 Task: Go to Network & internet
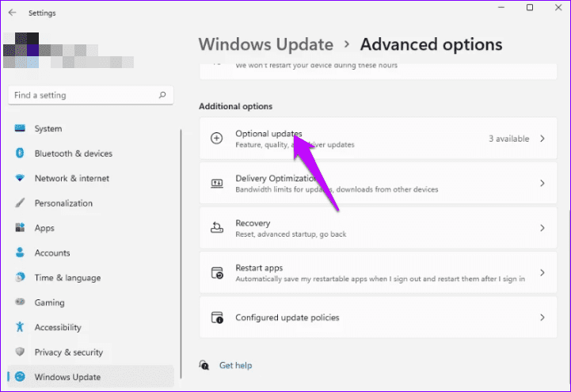(x=72, y=178)
